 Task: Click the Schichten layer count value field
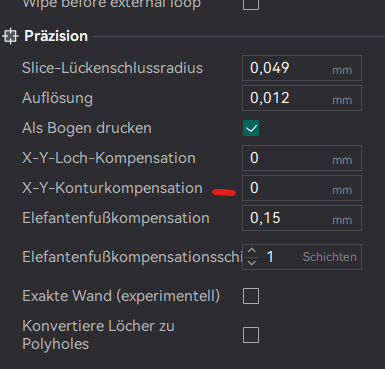(x=310, y=257)
